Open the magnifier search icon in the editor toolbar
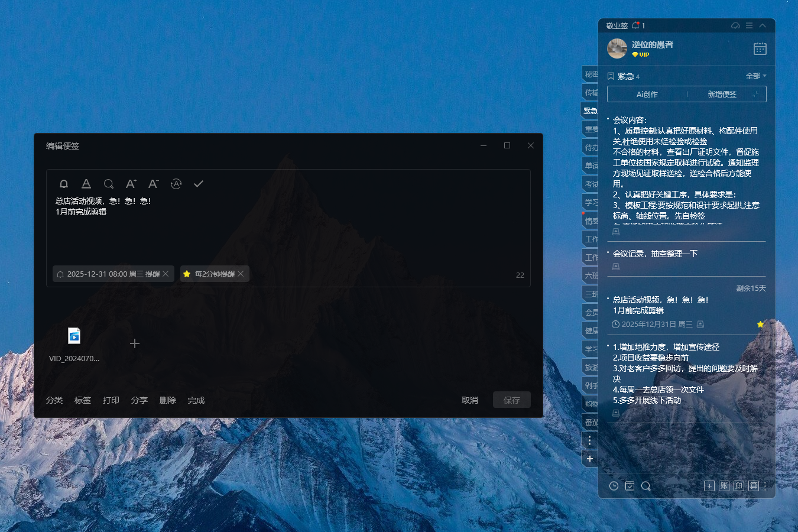The image size is (798, 532). coord(109,184)
